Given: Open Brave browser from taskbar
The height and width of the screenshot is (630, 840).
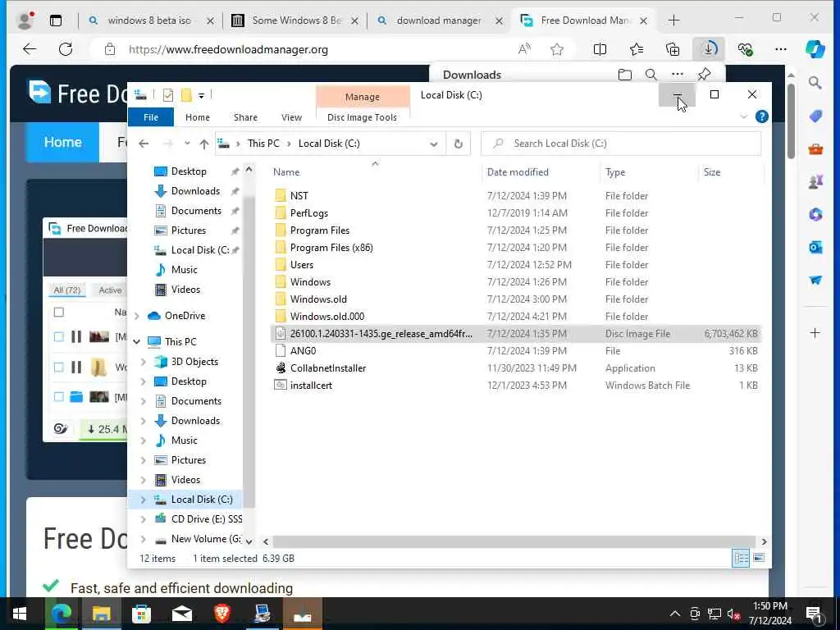Looking at the screenshot, I should coord(221,614).
